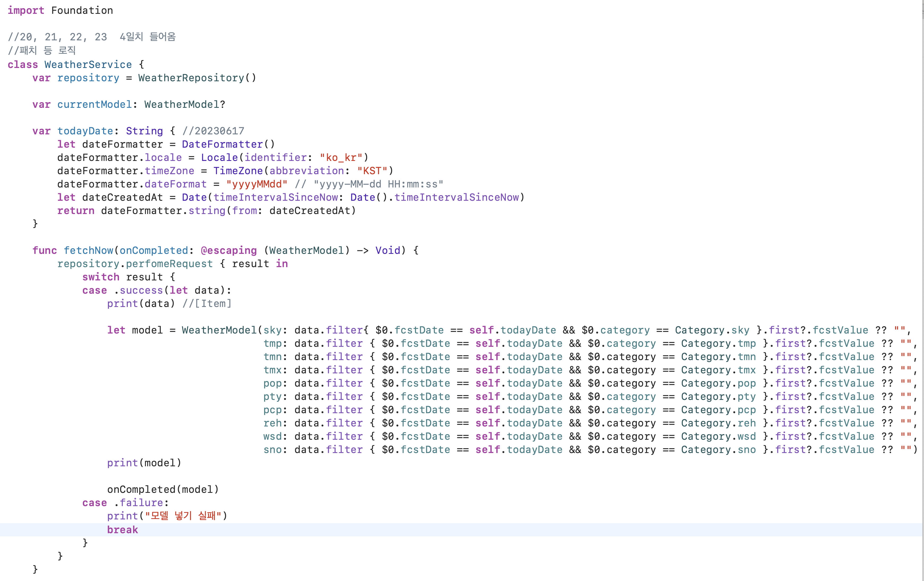Image resolution: width=924 pixels, height=581 pixels.
Task: Click '.success' in the case statement
Action: click(138, 290)
